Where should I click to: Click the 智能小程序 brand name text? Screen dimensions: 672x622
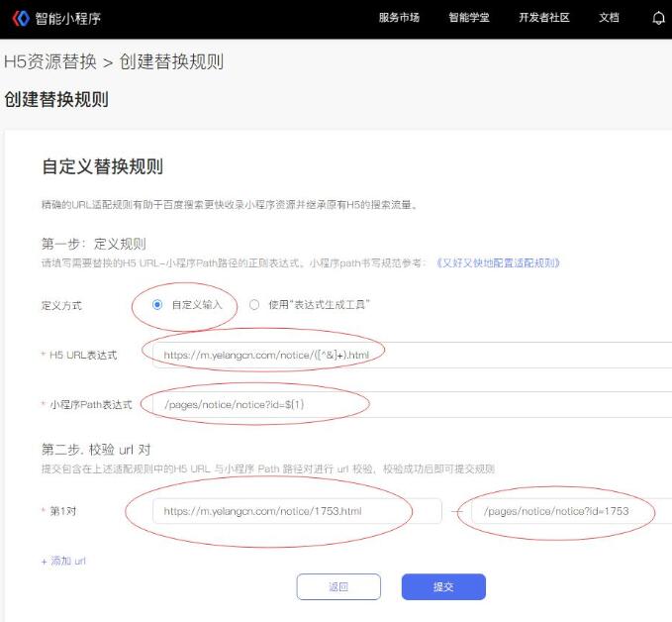pyautogui.click(x=68, y=18)
